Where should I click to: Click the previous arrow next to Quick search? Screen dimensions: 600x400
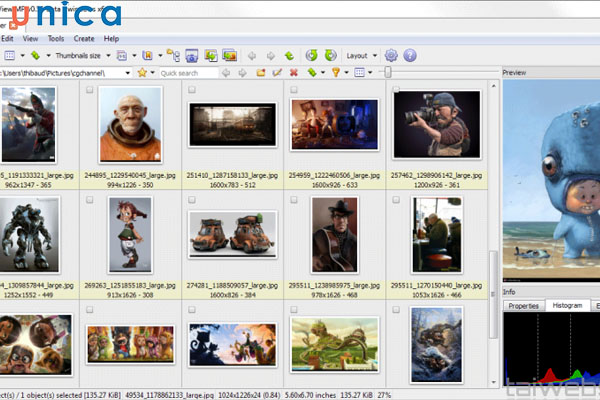226,73
